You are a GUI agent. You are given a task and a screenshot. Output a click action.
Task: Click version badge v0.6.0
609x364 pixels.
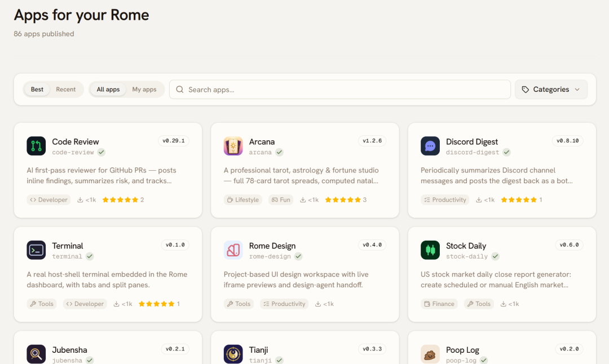click(x=569, y=245)
